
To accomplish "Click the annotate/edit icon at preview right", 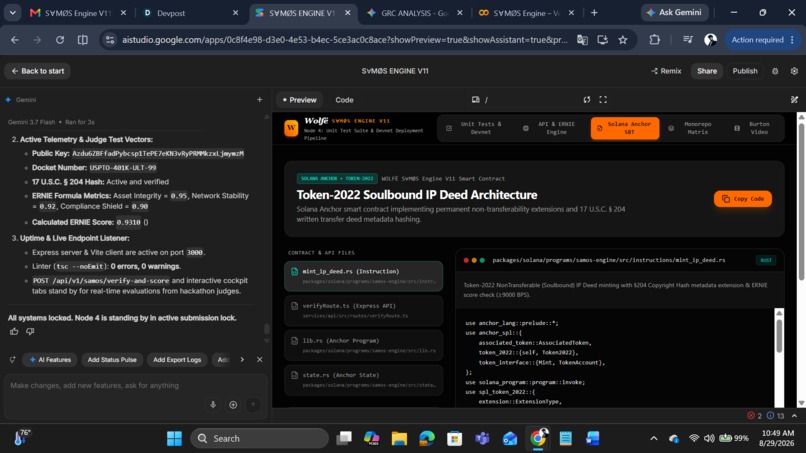I will click(x=794, y=100).
